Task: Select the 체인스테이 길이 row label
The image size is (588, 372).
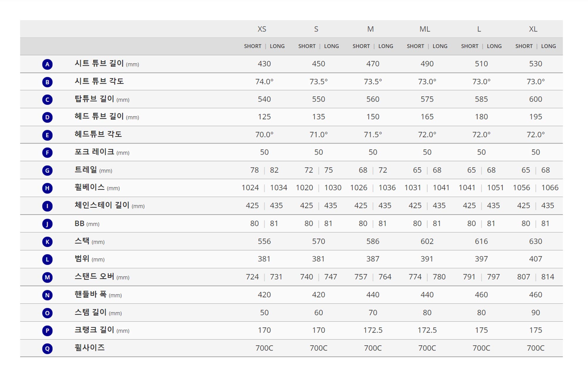Action: pos(102,205)
